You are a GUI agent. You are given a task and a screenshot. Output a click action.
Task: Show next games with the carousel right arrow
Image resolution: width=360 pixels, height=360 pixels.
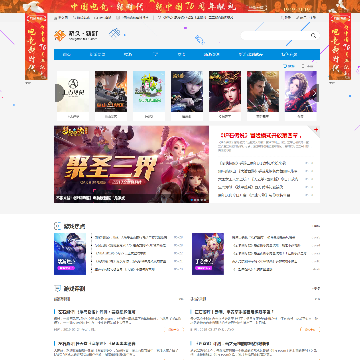pos(315,93)
